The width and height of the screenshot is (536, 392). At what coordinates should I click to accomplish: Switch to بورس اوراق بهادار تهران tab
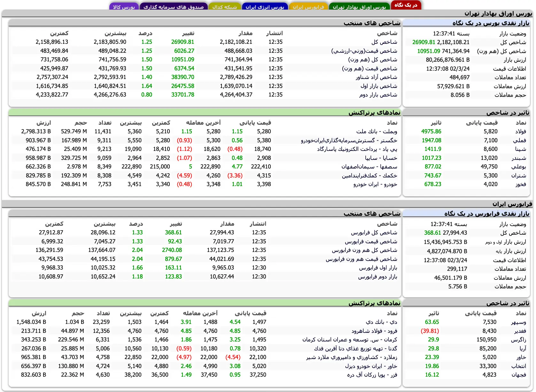pyautogui.click(x=359, y=7)
